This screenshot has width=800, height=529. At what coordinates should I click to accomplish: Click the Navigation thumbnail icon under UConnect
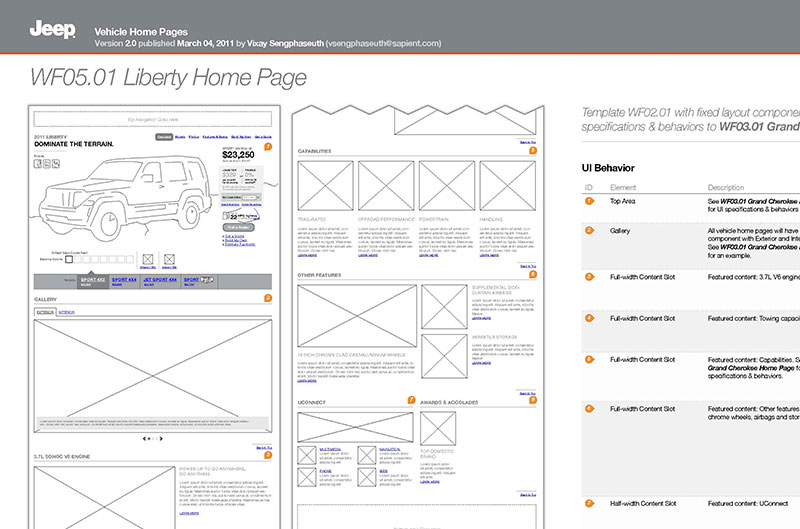pyautogui.click(x=367, y=455)
